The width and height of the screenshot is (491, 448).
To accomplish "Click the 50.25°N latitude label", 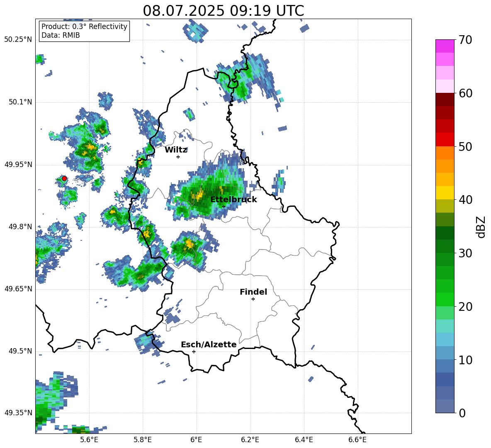I will 18,40.
